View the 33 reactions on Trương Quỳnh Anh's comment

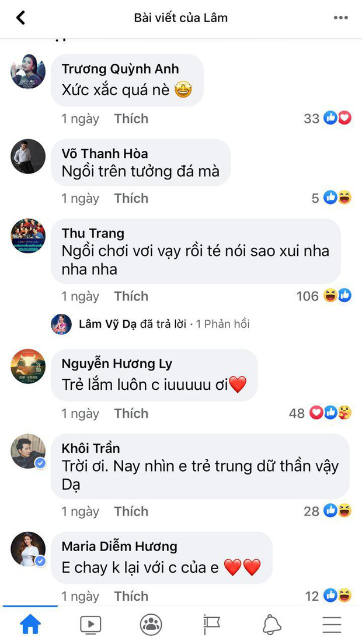(328, 118)
